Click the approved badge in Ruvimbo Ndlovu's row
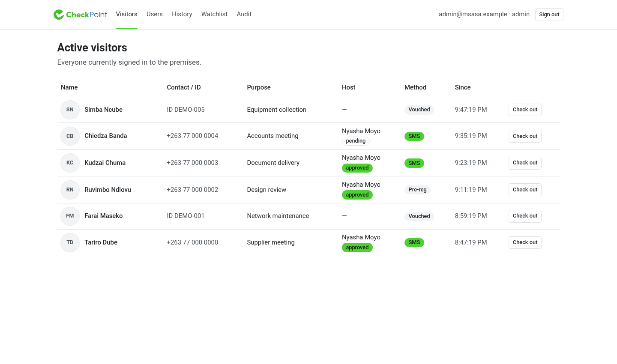Screen dimensions: 617x364 tap(357, 195)
